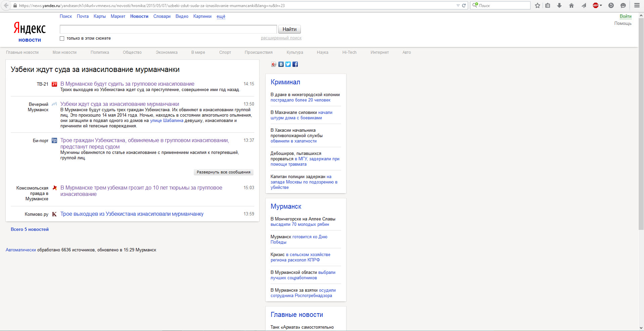Image resolution: width=644 pixels, height=331 pixels.
Task: Open the 'Экономика' news section
Action: pyautogui.click(x=167, y=52)
